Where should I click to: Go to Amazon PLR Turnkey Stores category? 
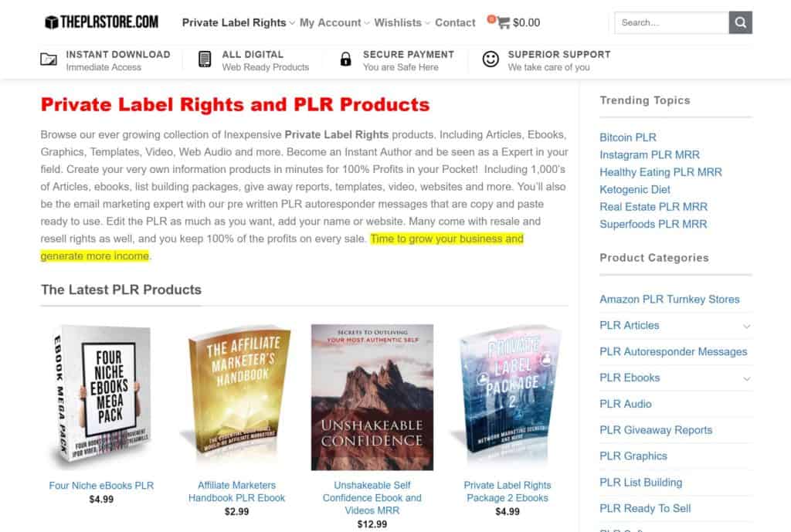[669, 300]
